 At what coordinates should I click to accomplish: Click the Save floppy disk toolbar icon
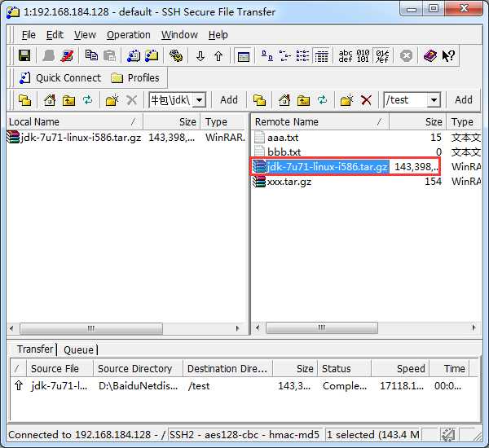point(24,56)
